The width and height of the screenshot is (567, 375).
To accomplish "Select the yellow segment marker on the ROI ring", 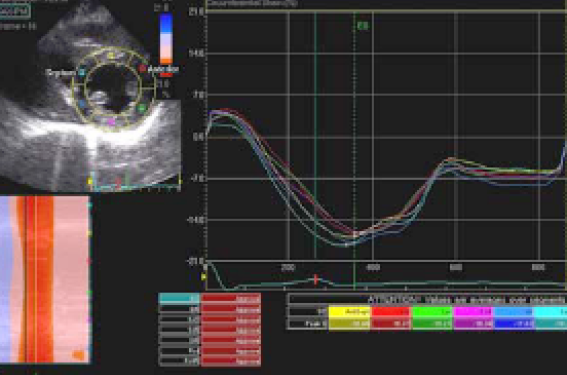I will 111,56.
